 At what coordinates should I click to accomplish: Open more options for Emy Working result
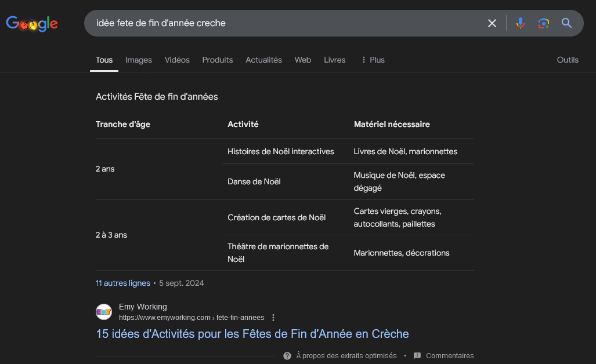273,318
